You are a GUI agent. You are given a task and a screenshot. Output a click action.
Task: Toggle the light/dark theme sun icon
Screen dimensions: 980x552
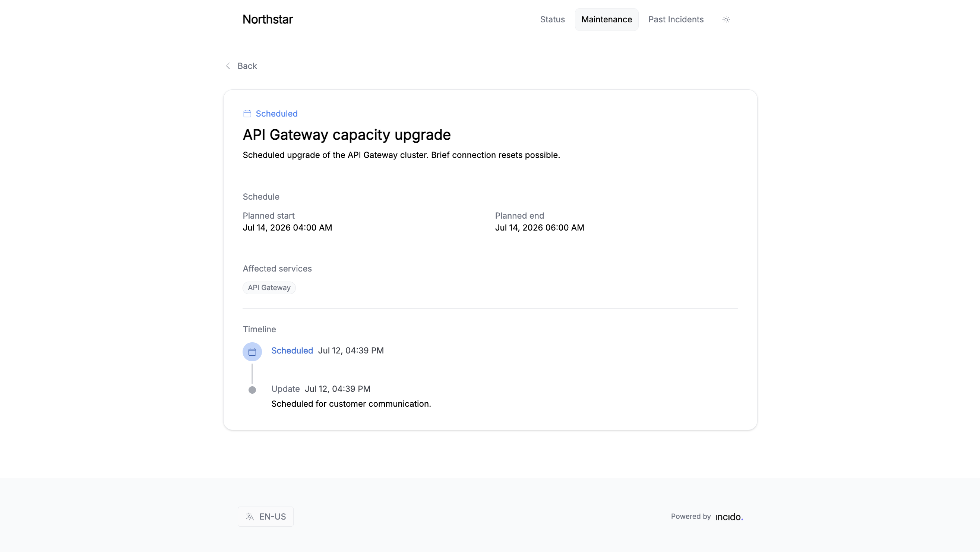coord(726,19)
